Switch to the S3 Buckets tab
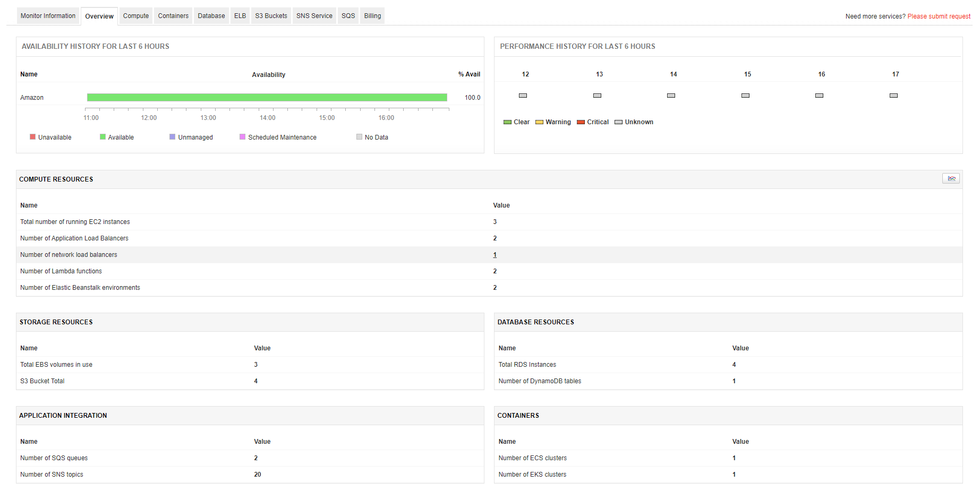This screenshot has width=980, height=491. pyautogui.click(x=271, y=15)
